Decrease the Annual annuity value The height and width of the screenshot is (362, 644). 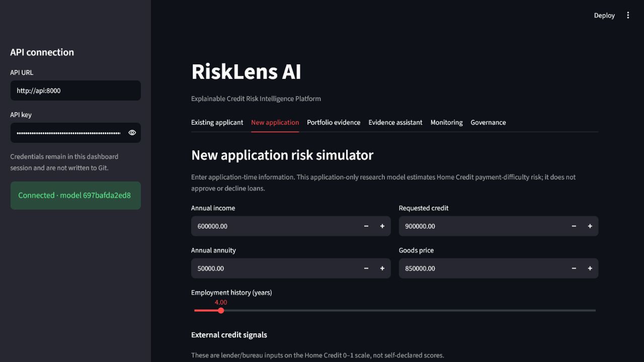(x=366, y=268)
